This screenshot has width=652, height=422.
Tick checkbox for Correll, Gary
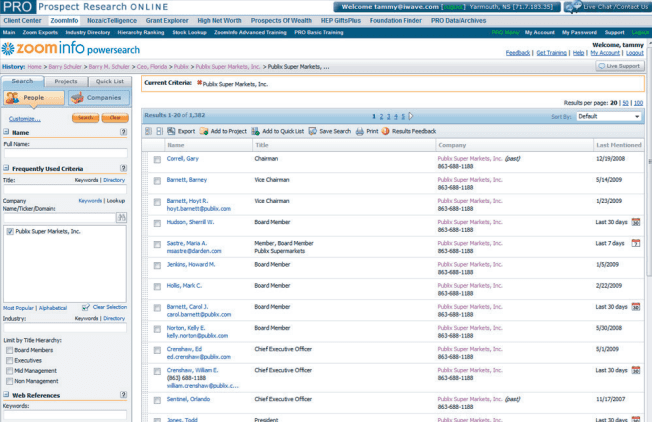pyautogui.click(x=157, y=160)
